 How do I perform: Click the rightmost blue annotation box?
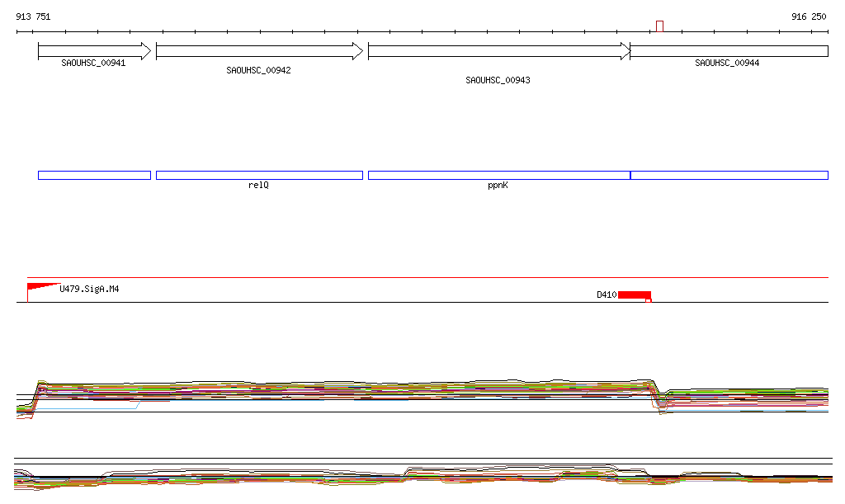pos(729,175)
